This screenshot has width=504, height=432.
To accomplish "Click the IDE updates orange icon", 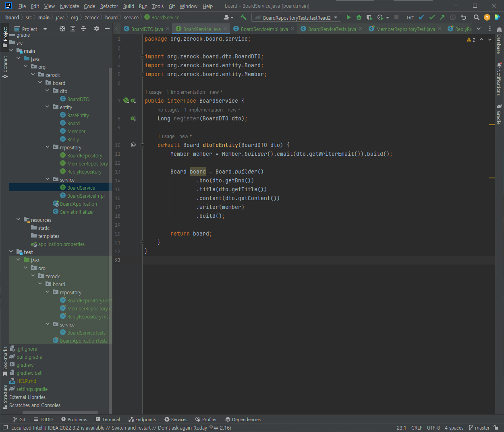I will (x=487, y=17).
